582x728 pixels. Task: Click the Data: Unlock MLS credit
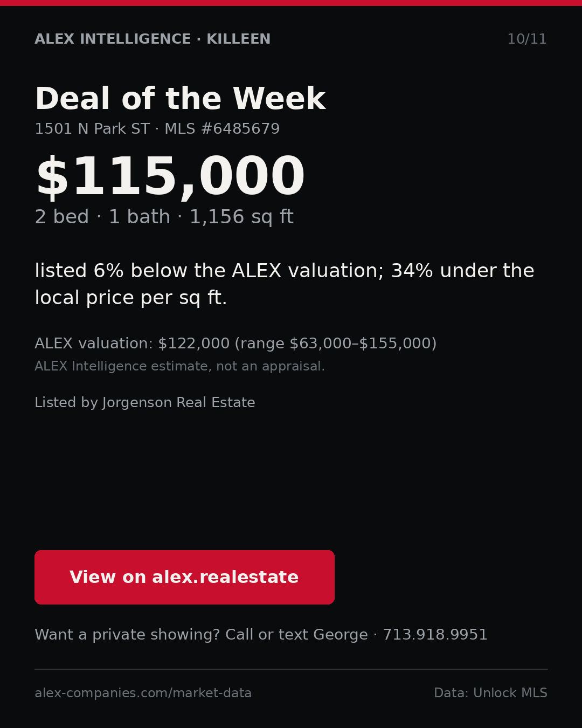[490, 693]
